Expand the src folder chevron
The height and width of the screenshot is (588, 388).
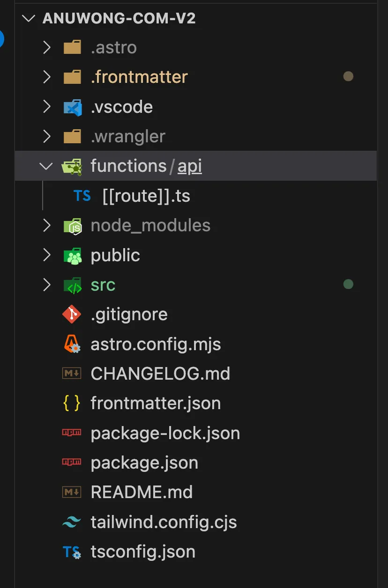(x=46, y=285)
